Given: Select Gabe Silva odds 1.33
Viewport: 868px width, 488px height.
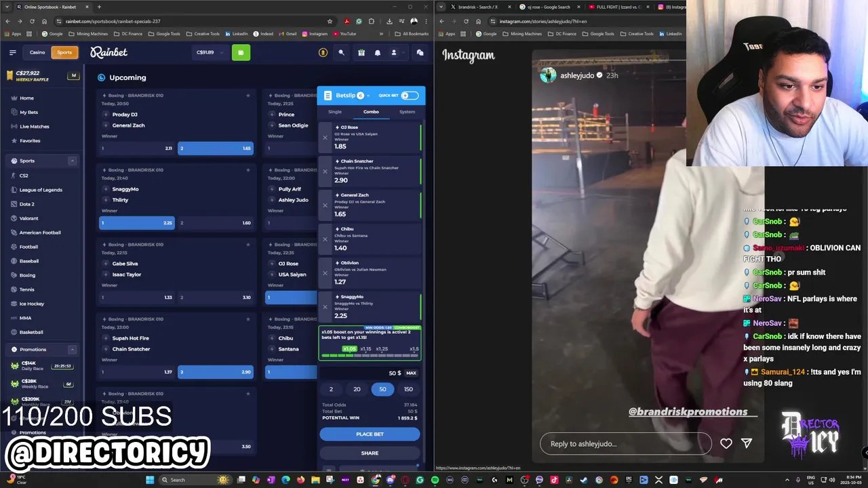Looking at the screenshot, I should (x=137, y=298).
